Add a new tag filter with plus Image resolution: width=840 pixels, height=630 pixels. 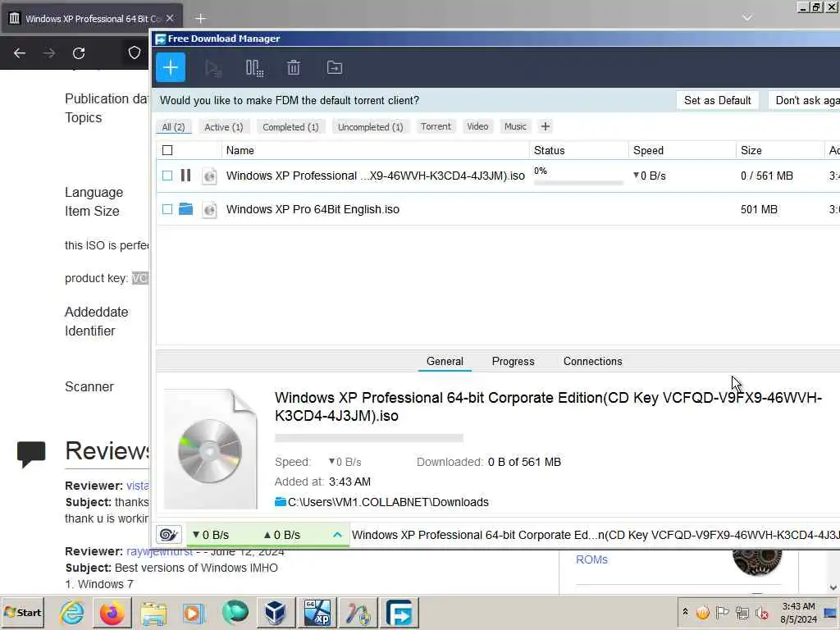(x=545, y=126)
